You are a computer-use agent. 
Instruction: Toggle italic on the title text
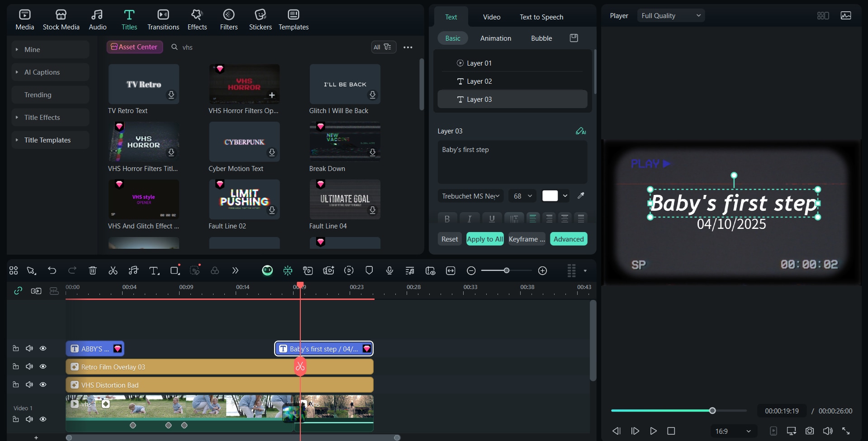470,219
